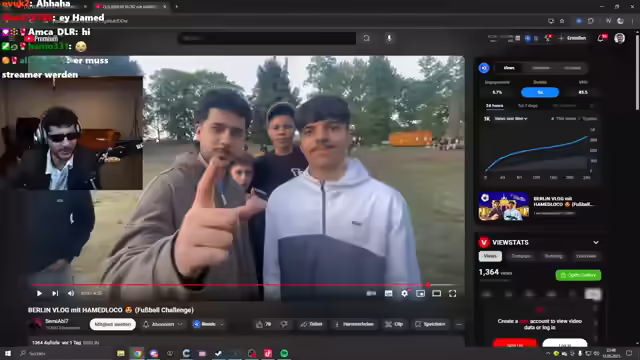Open Windows Start menu
Screen dimensions: 640x360
tap(8, 353)
